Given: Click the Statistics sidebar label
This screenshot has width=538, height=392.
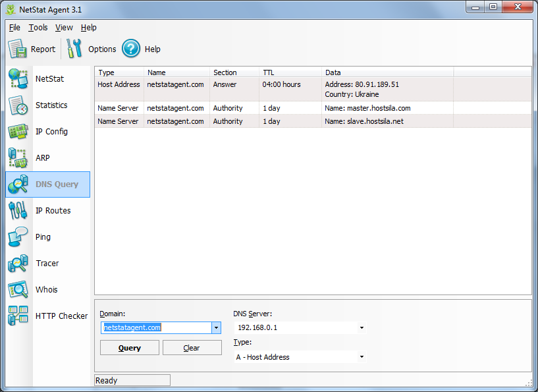Looking at the screenshot, I should coord(51,105).
